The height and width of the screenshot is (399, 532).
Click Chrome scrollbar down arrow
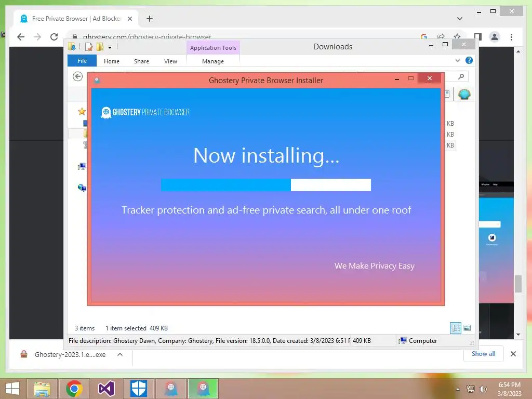click(518, 335)
